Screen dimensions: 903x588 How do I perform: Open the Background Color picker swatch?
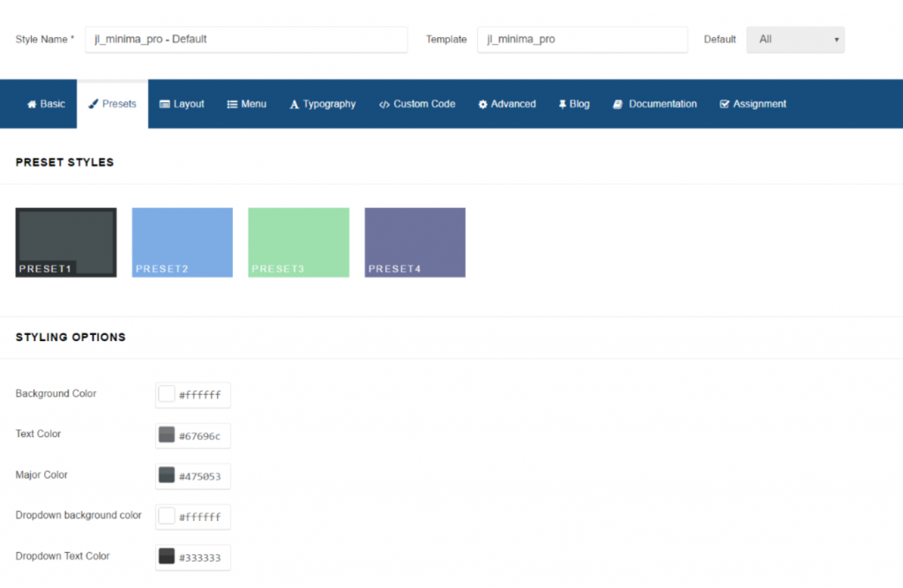(x=167, y=394)
